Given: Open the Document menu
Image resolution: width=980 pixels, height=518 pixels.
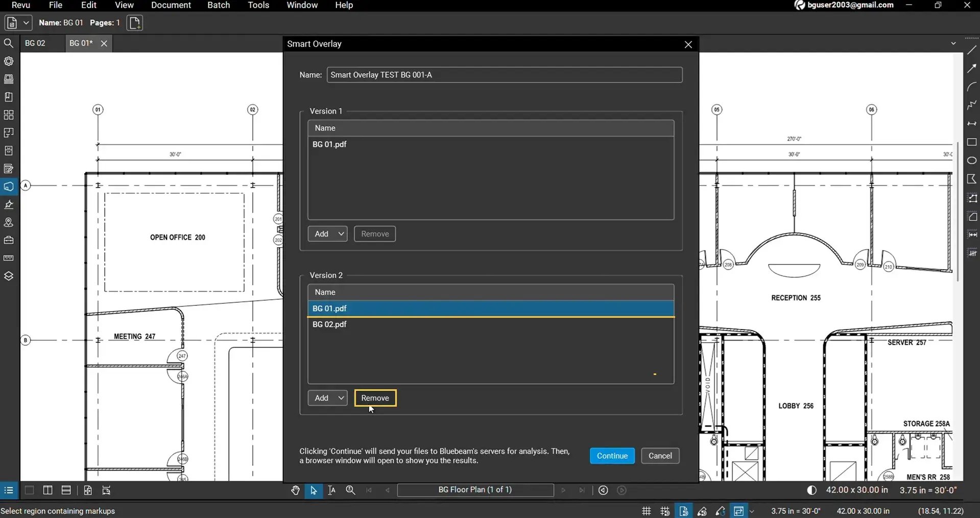Looking at the screenshot, I should click(x=171, y=5).
